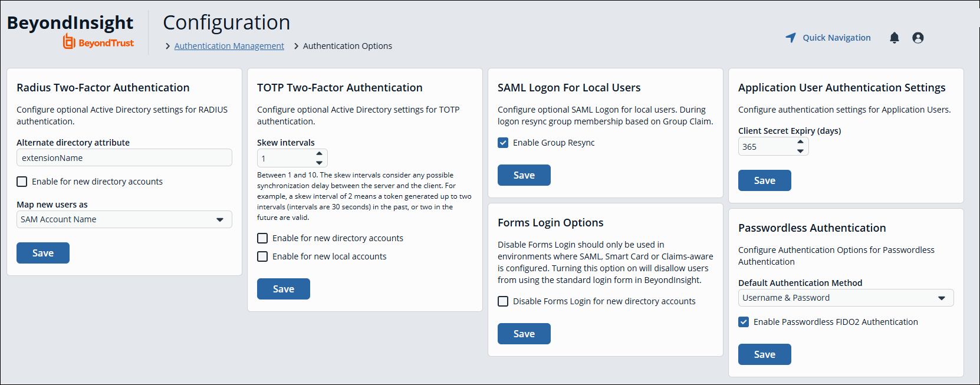The width and height of the screenshot is (980, 385).
Task: Open the user profile account icon
Action: (918, 38)
